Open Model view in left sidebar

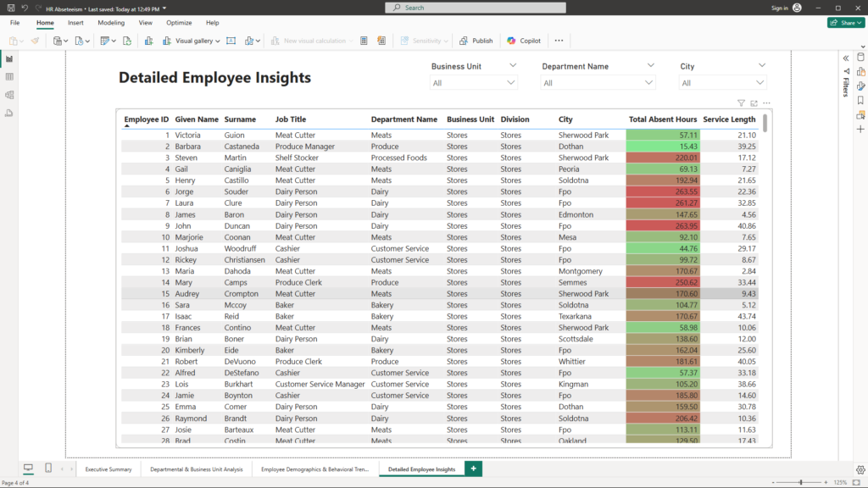(x=9, y=95)
